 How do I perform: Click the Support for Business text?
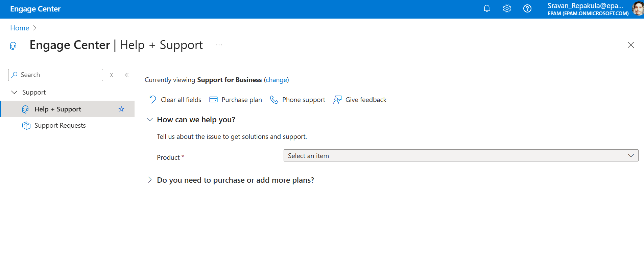tap(230, 80)
